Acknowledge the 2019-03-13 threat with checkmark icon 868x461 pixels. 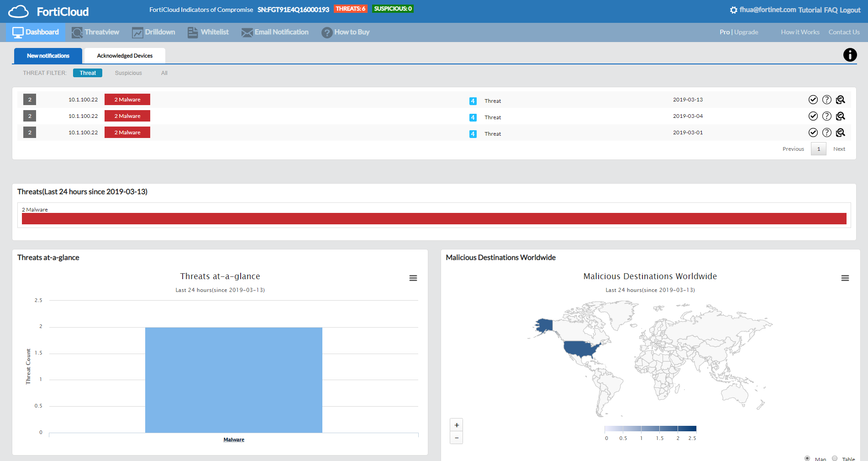813,100
